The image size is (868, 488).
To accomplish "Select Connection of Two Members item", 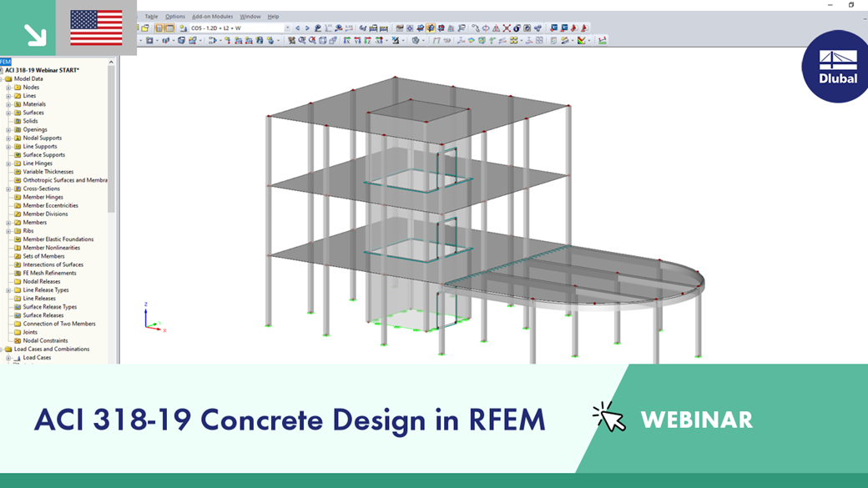I will (x=59, y=324).
